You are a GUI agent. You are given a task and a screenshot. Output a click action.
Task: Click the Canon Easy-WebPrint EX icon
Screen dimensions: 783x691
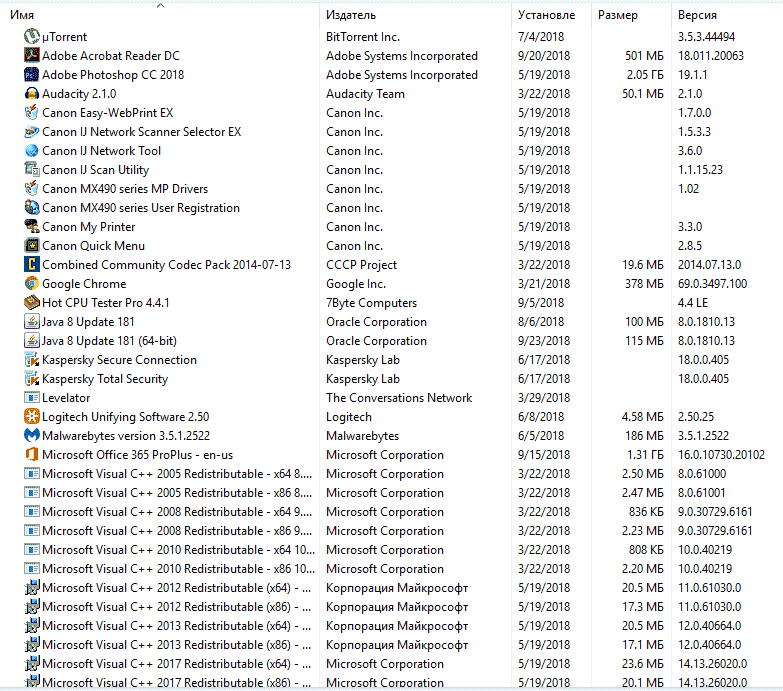tap(31, 112)
